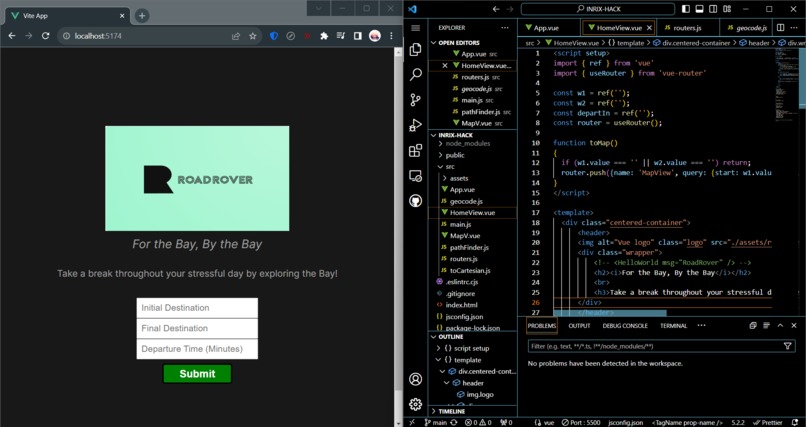Open the Manage gear icon in VS Code
806x427 pixels.
pos(415,404)
